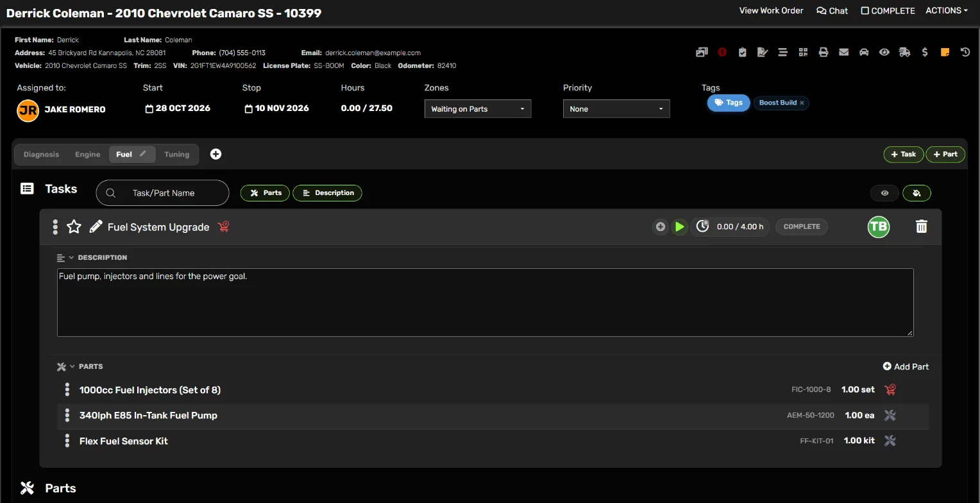980x503 pixels.
Task: Toggle the paint bucket fill pill
Action: pos(917,192)
